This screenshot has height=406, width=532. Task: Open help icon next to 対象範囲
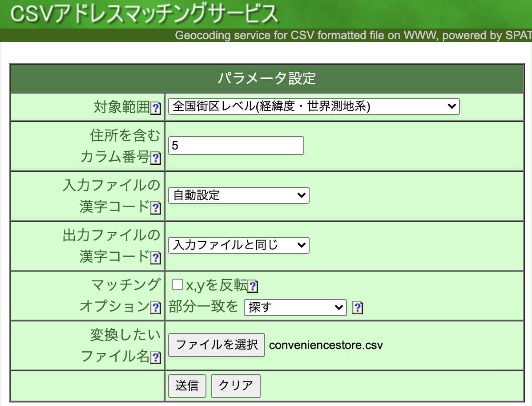[x=156, y=109]
